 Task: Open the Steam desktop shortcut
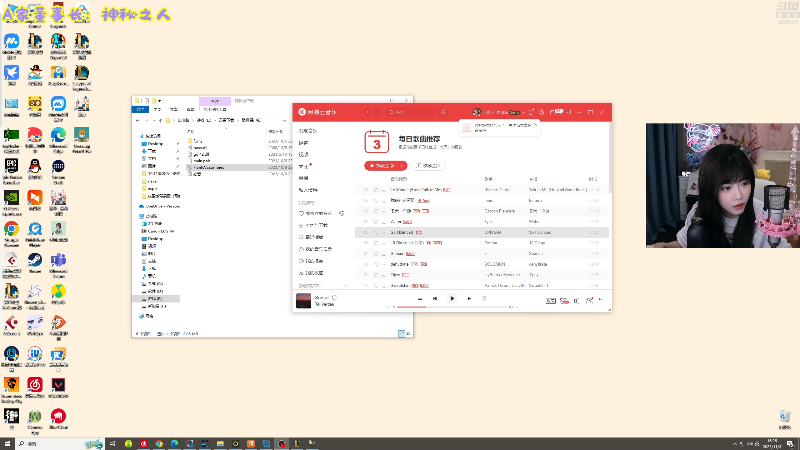click(35, 263)
